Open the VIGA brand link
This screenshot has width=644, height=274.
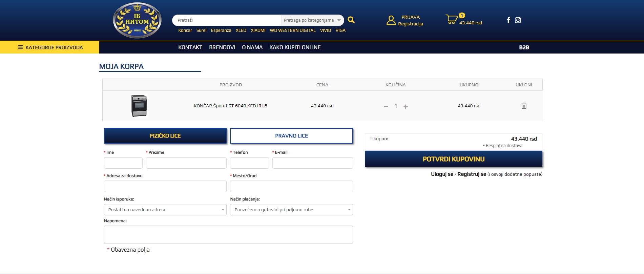(x=340, y=30)
